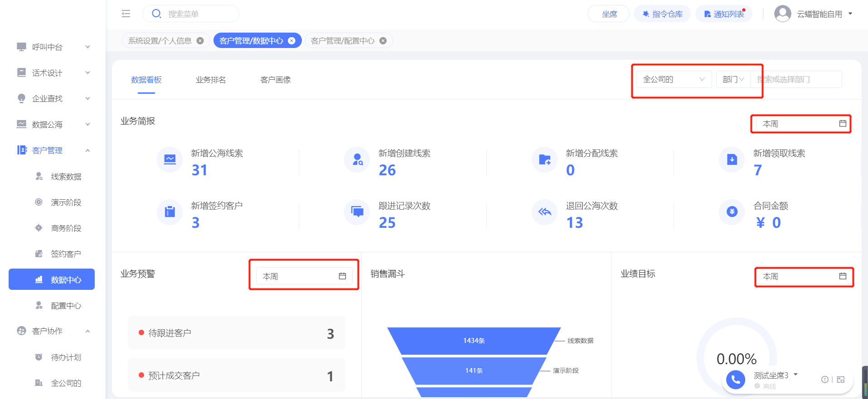The height and width of the screenshot is (399, 868).
Task: Click the 跟进记录次数 chat icon
Action: pos(357,212)
